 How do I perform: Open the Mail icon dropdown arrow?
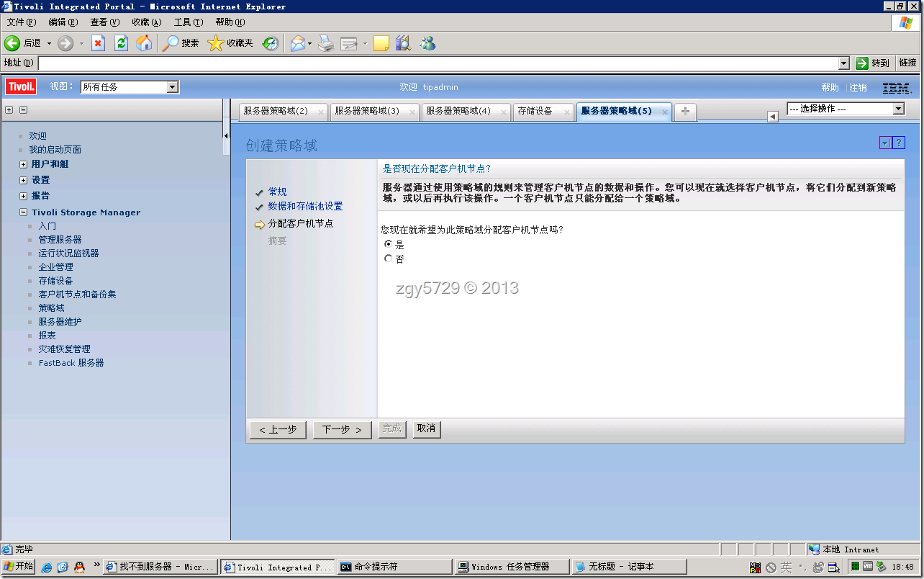click(309, 43)
